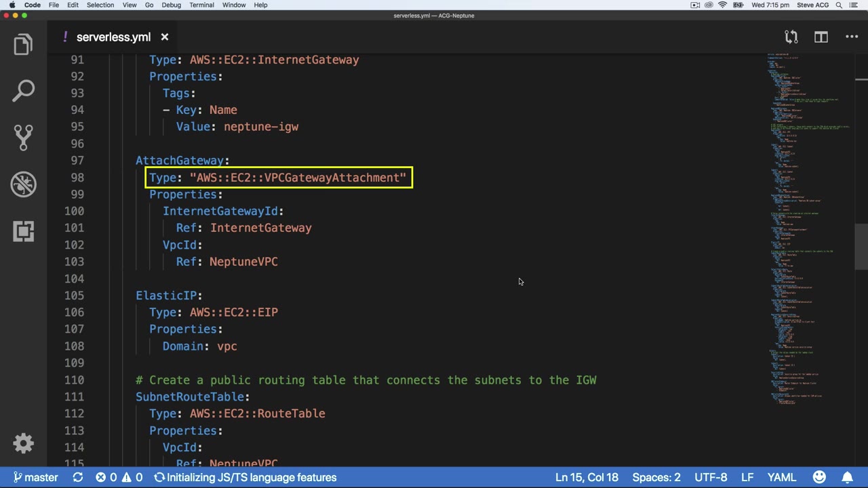Image resolution: width=868 pixels, height=488 pixels.
Task: Open the editor More Actions menu
Action: pyautogui.click(x=852, y=37)
